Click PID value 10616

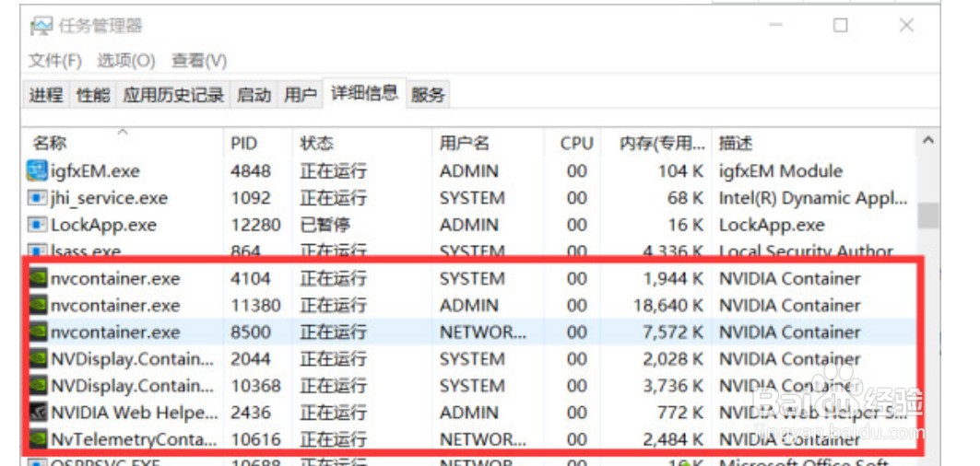pyautogui.click(x=255, y=440)
